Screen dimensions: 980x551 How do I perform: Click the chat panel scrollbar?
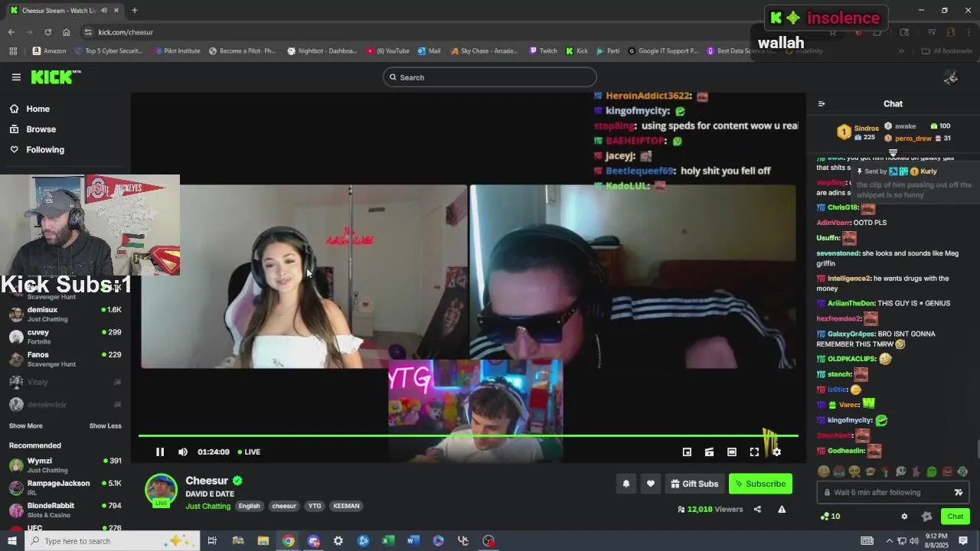click(x=976, y=449)
